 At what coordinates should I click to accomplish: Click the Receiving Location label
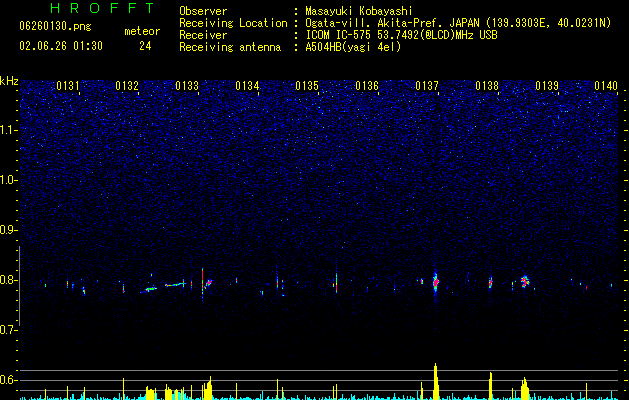(233, 23)
